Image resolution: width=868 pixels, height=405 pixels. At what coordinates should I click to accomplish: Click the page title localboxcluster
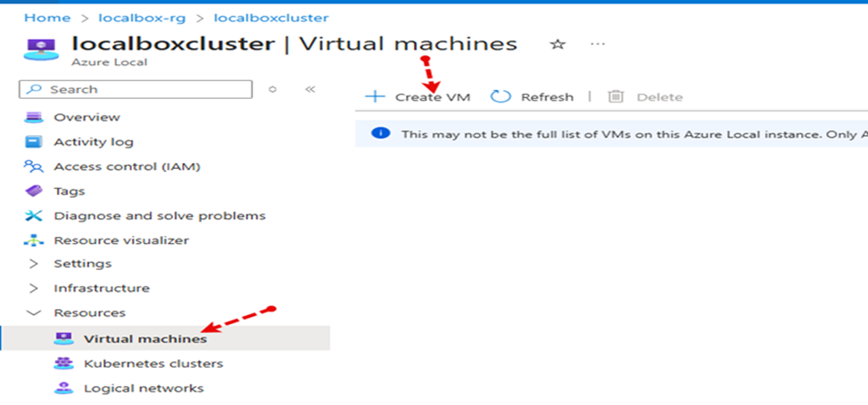(x=174, y=44)
